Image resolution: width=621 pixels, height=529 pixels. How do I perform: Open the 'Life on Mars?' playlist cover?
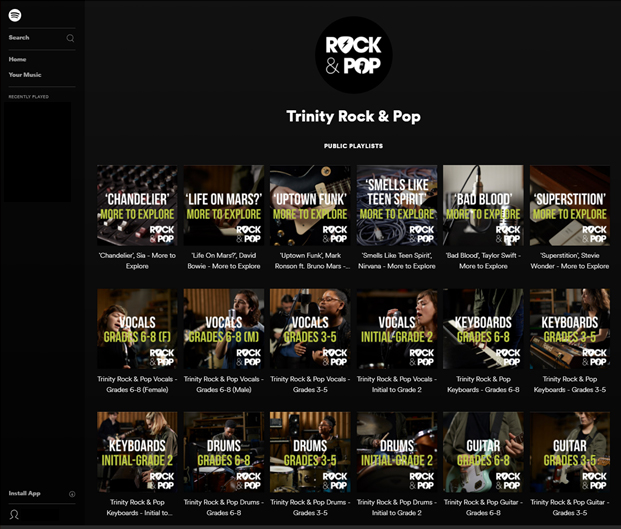tap(224, 206)
